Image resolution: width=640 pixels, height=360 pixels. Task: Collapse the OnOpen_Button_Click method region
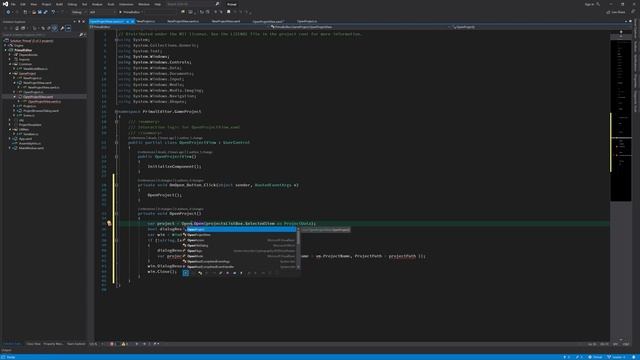click(117, 185)
